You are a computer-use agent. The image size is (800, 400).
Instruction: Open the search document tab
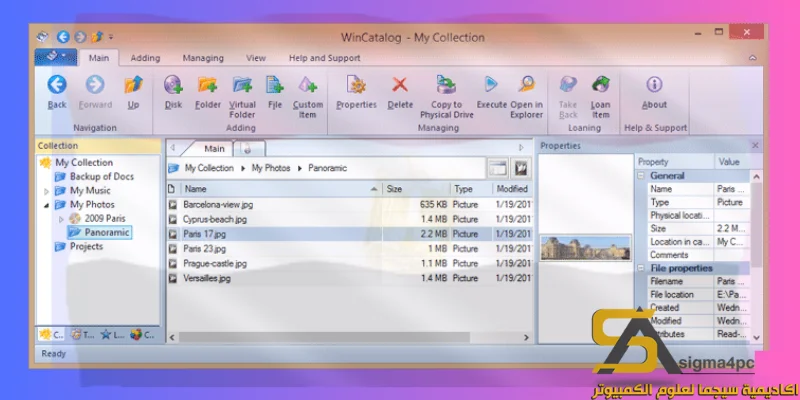click(248, 148)
